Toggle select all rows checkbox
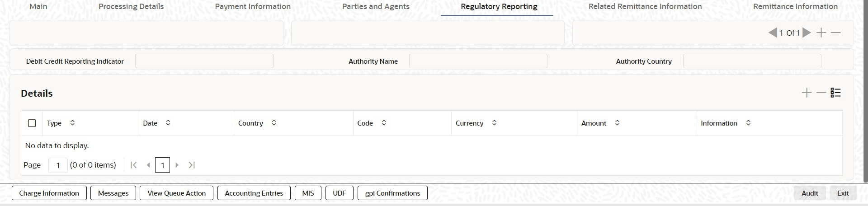This screenshot has height=206, width=868. click(x=32, y=123)
